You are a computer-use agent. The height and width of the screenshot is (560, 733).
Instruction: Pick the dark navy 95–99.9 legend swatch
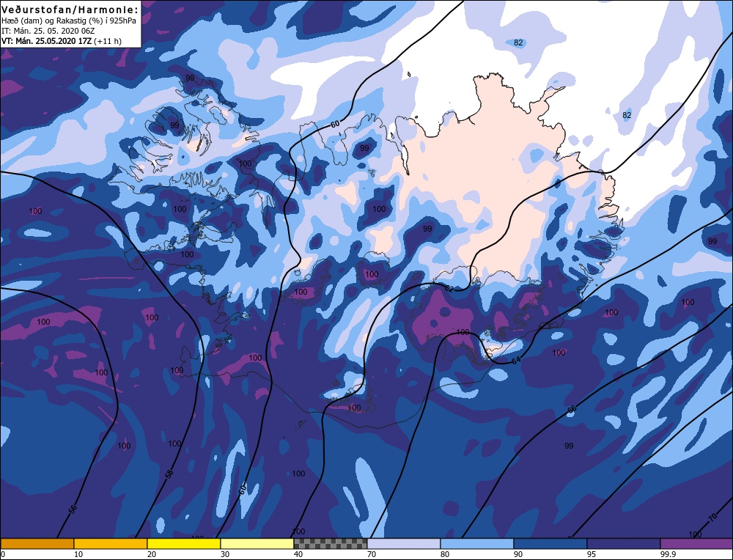click(x=624, y=544)
